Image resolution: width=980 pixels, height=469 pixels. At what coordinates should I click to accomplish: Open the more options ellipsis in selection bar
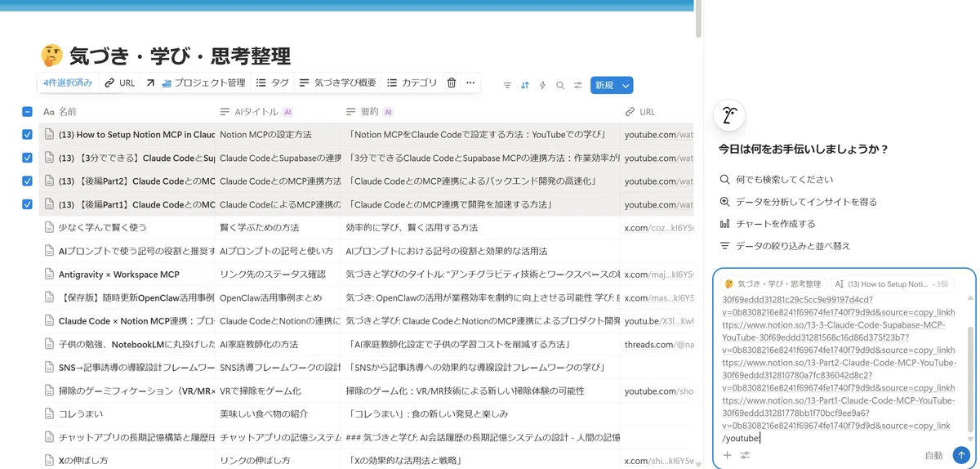coord(470,83)
